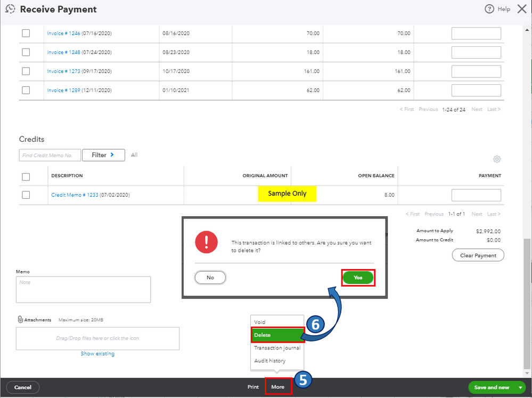This screenshot has width=532, height=398.
Task: Click the Memo note text box
Action: click(83, 289)
